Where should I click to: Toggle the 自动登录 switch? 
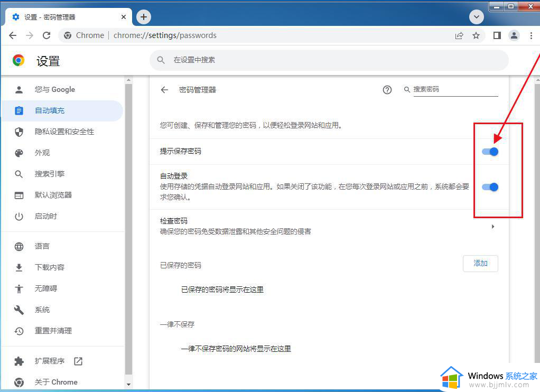[x=490, y=187]
